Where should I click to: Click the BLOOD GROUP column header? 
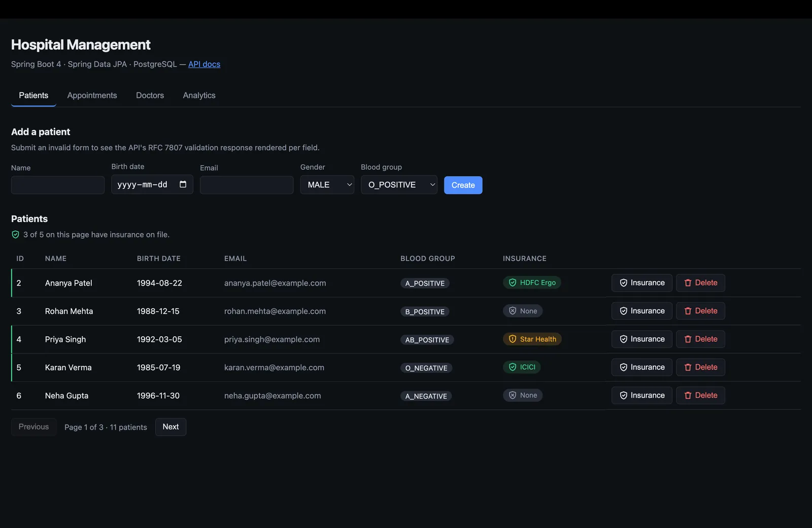pyautogui.click(x=428, y=259)
